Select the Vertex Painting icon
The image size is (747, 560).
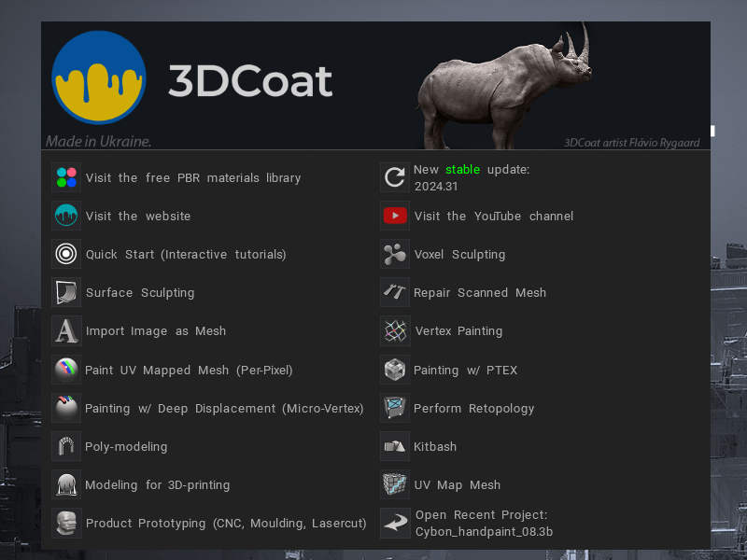(x=395, y=330)
